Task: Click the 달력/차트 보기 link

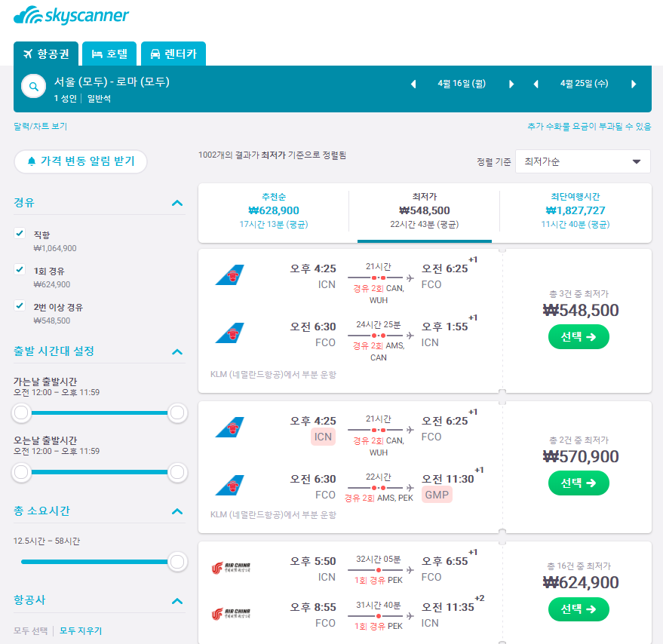Action: 40,127
